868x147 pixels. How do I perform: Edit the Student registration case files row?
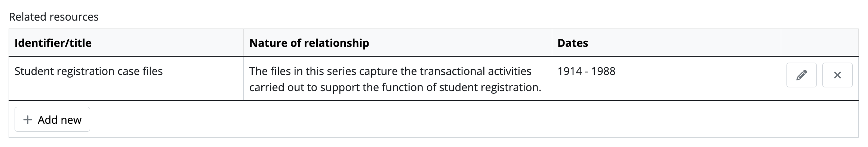[x=801, y=75]
